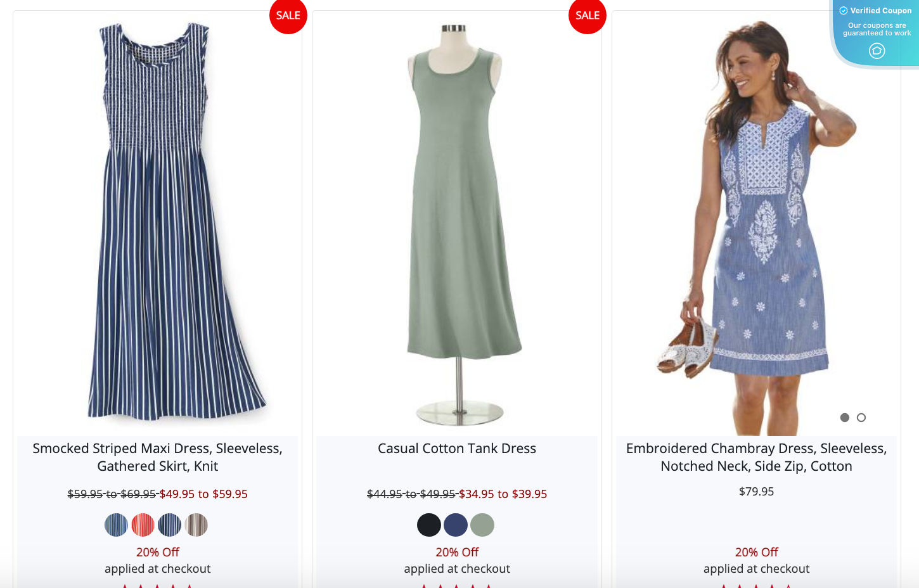
Task: Click the home icon on the Verified Coupon widget
Action: [877, 51]
